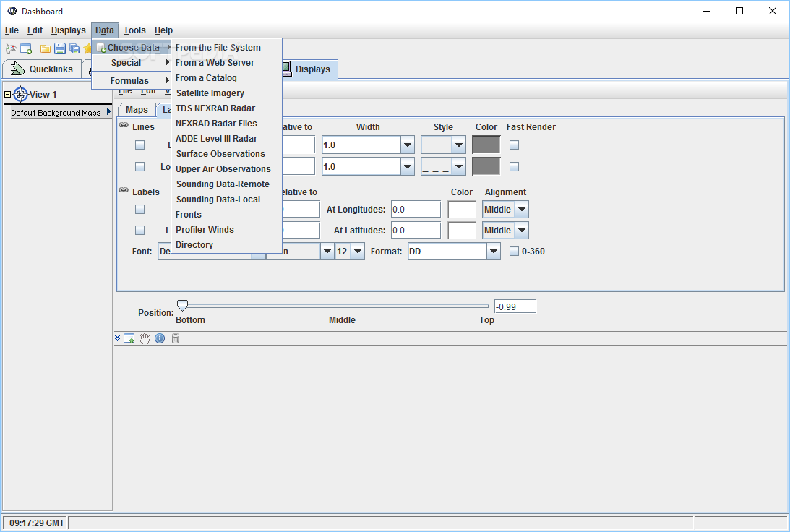Click the first gray line color swatch
790x532 pixels.
click(486, 145)
